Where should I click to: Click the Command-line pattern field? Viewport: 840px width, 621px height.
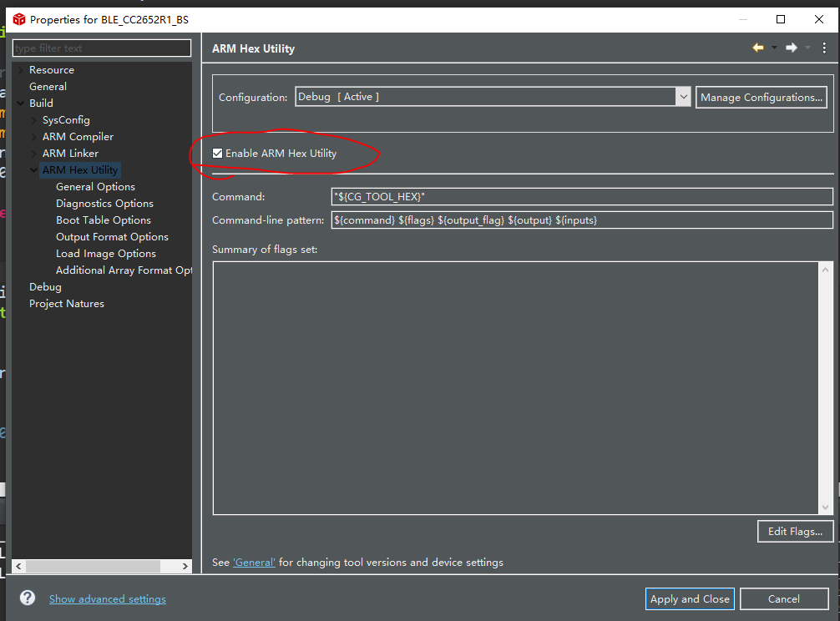(x=582, y=220)
